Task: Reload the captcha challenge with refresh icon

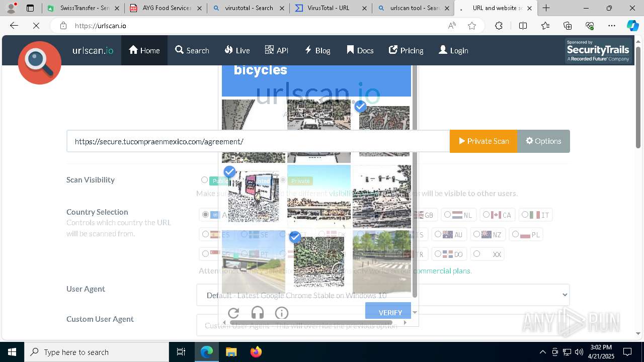Action: [x=233, y=313]
